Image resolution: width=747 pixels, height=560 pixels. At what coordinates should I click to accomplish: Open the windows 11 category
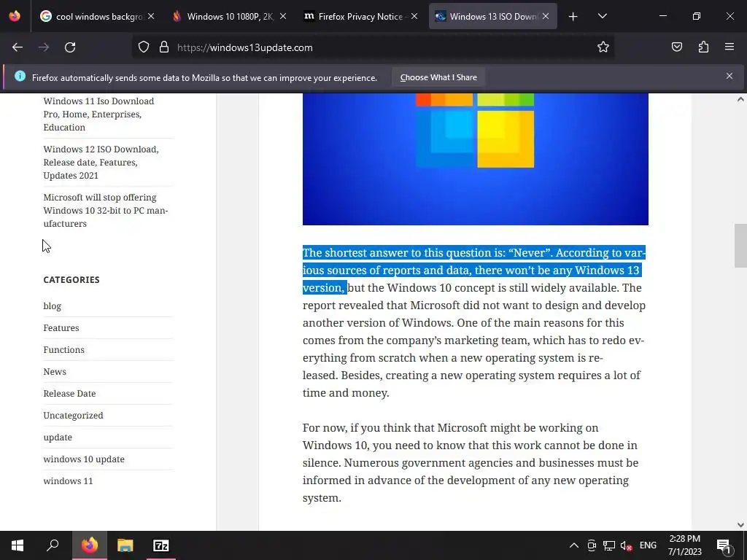pyautogui.click(x=68, y=481)
